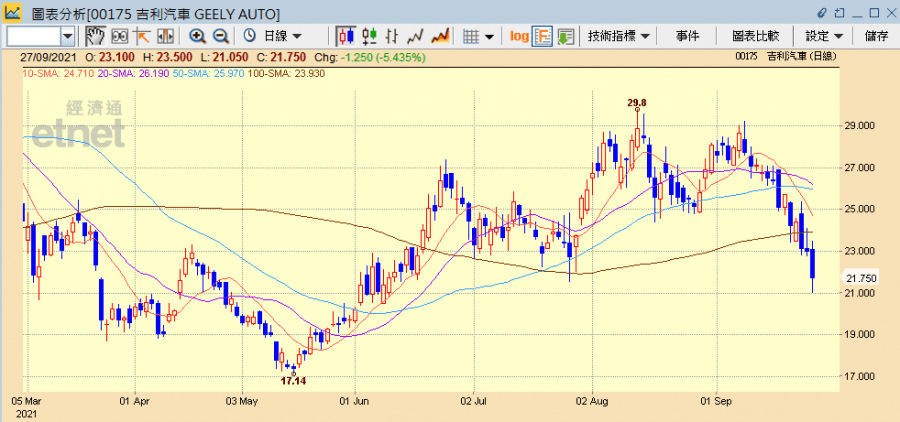Click the zoom out magnifier

pyautogui.click(x=220, y=36)
